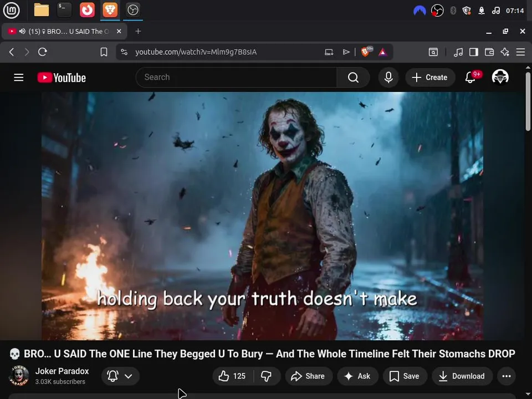This screenshot has width=532, height=399.
Task: Close the YouTube tab
Action: coord(119,31)
